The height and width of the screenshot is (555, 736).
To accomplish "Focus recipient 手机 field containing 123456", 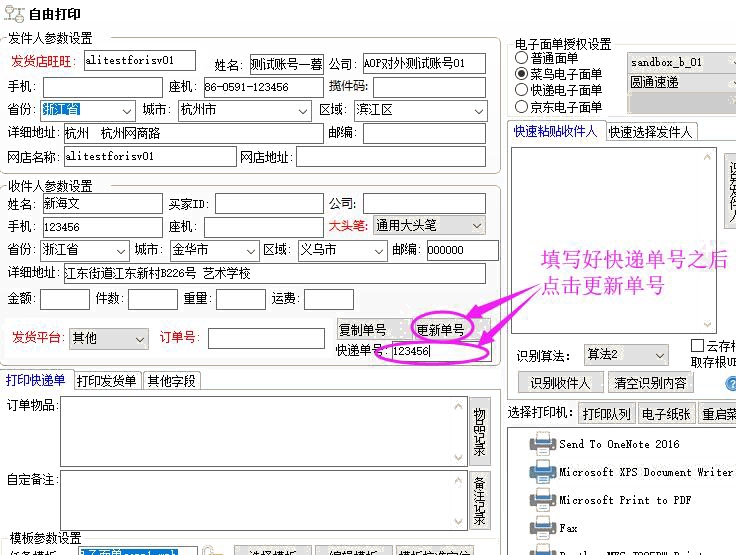I will coord(102,227).
